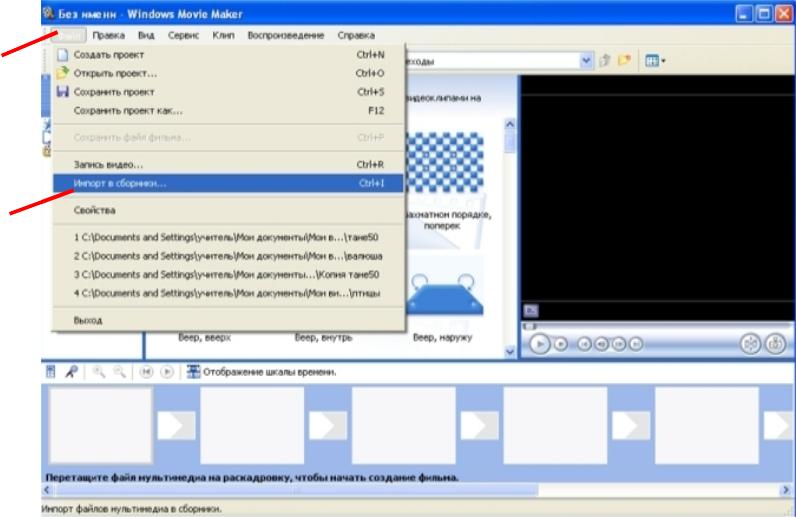Zoom in on the timeline
The height and width of the screenshot is (517, 796).
coord(98,372)
